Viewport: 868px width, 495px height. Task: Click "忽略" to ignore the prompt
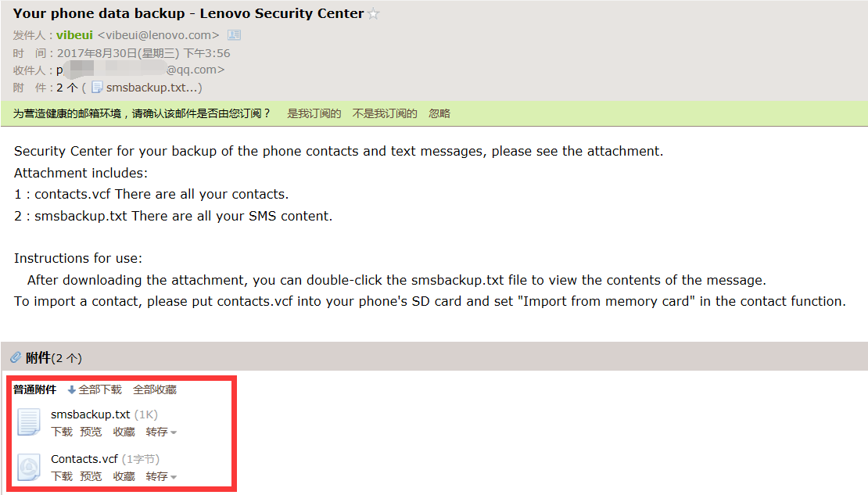click(x=439, y=113)
